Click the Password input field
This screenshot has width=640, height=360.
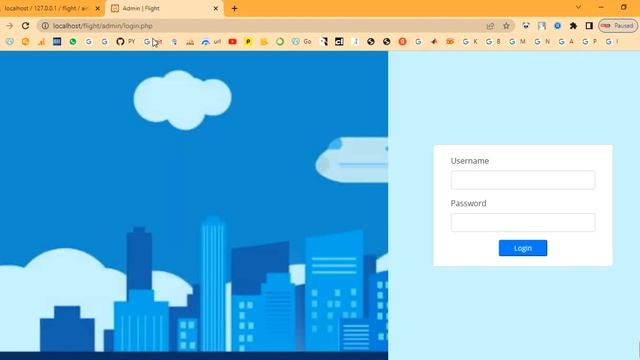522,222
